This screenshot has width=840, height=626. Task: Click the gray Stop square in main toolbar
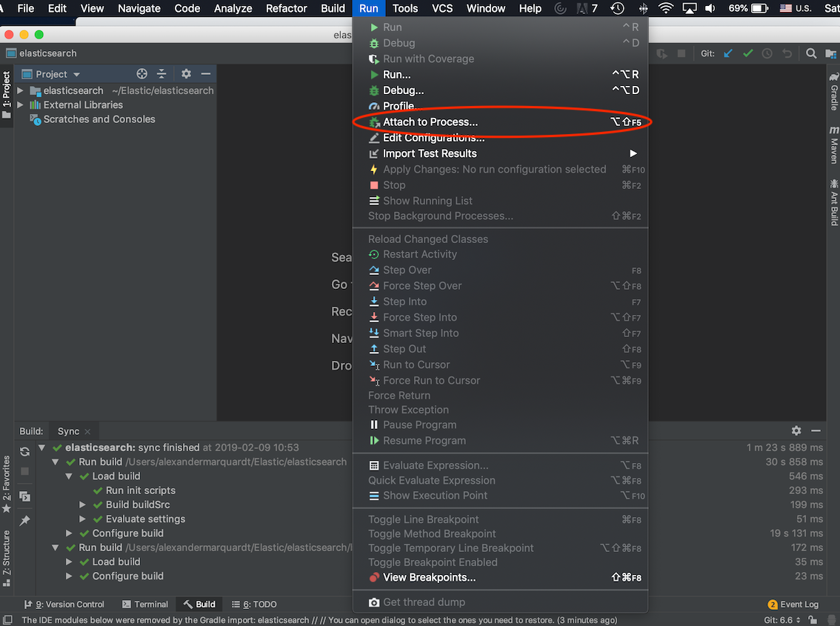coord(681,53)
